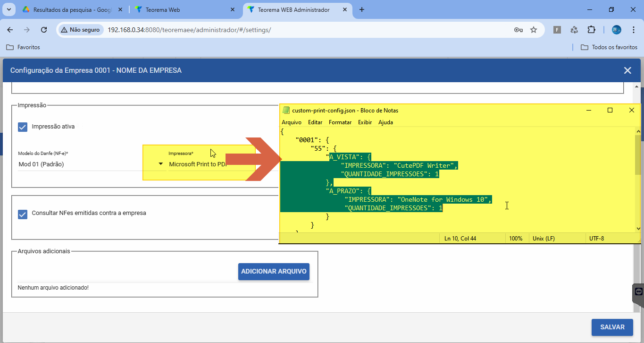
Task: Click the recycle-style extension icon
Action: pyautogui.click(x=574, y=30)
